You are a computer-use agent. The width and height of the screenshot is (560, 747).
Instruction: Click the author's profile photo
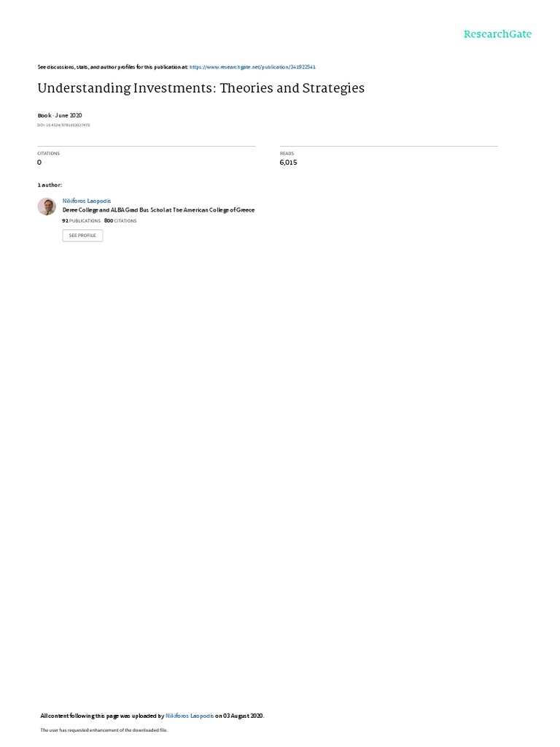coord(47,206)
